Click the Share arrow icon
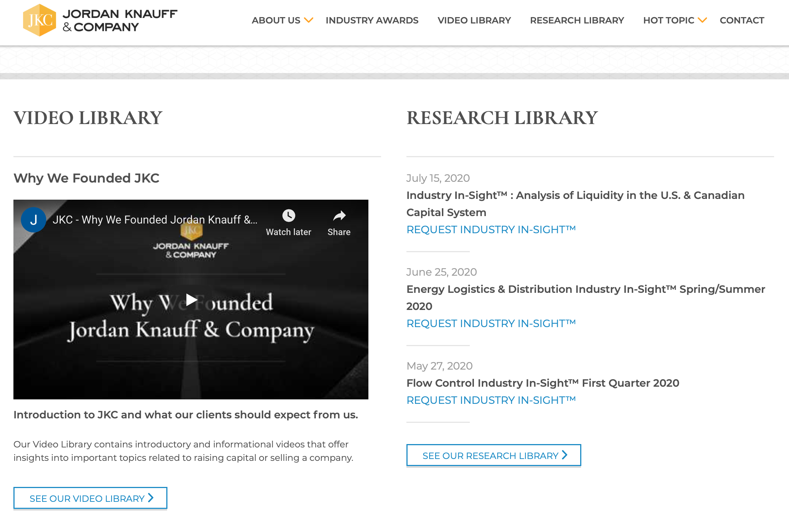Image resolution: width=789 pixels, height=532 pixels. [x=339, y=215]
